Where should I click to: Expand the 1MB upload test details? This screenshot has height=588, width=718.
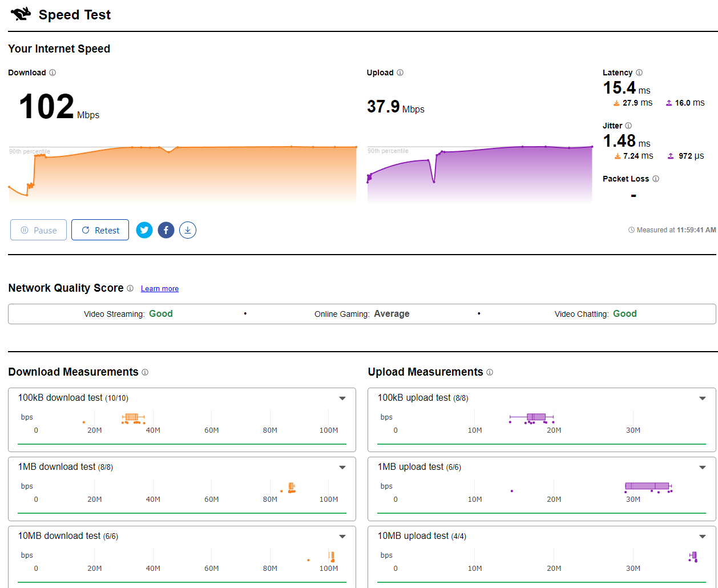[x=703, y=468]
